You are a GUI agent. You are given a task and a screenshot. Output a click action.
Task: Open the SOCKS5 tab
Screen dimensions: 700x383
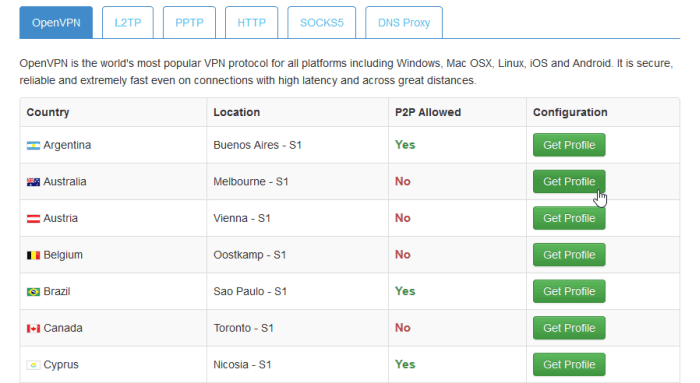321,22
